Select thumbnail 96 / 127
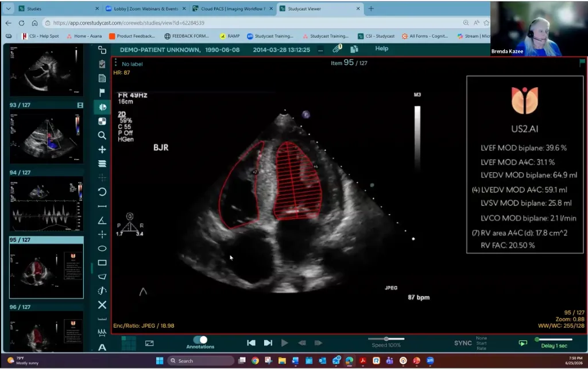 point(46,331)
